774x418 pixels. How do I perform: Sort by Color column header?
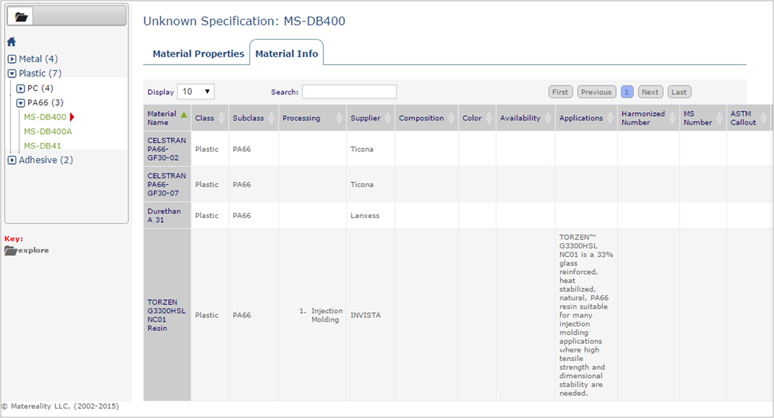click(477, 118)
